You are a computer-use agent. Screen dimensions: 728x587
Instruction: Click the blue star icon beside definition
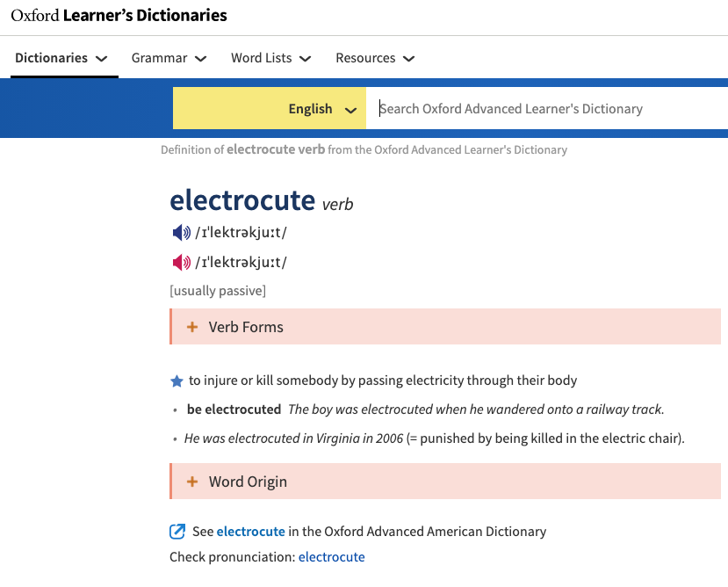(x=177, y=381)
